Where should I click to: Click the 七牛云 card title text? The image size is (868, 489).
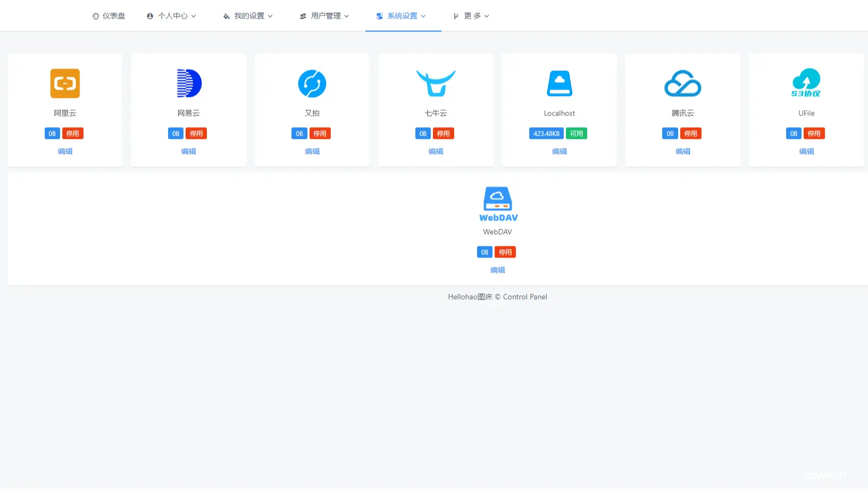pos(436,113)
